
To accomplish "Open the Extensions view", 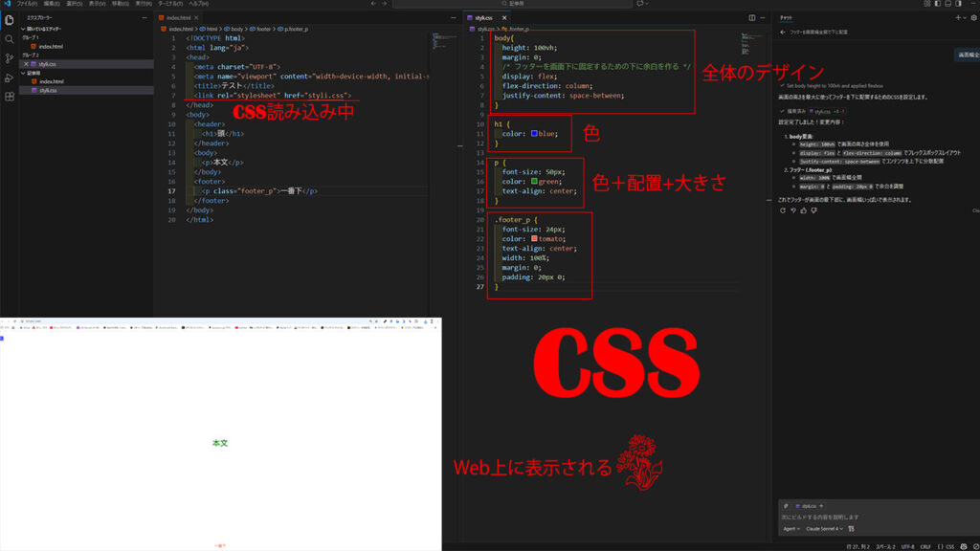I will 10,97.
